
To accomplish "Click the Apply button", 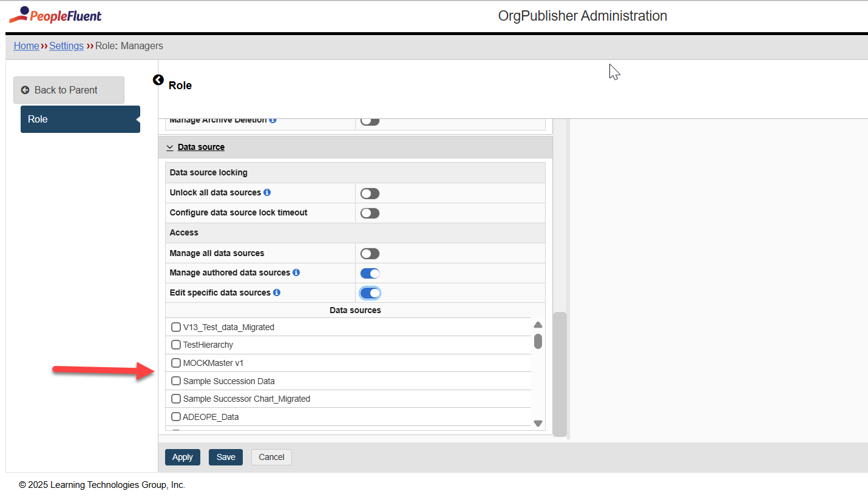I will (x=182, y=457).
